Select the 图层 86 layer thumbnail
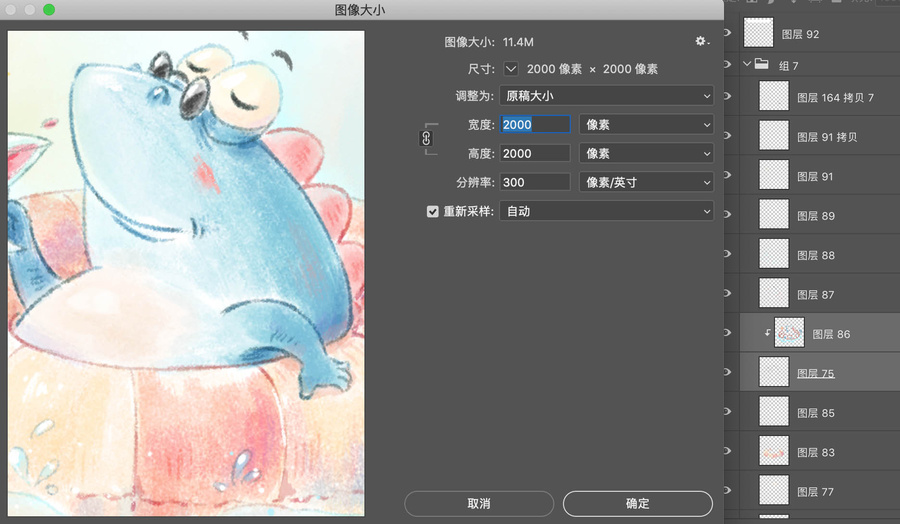 pyautogui.click(x=789, y=332)
